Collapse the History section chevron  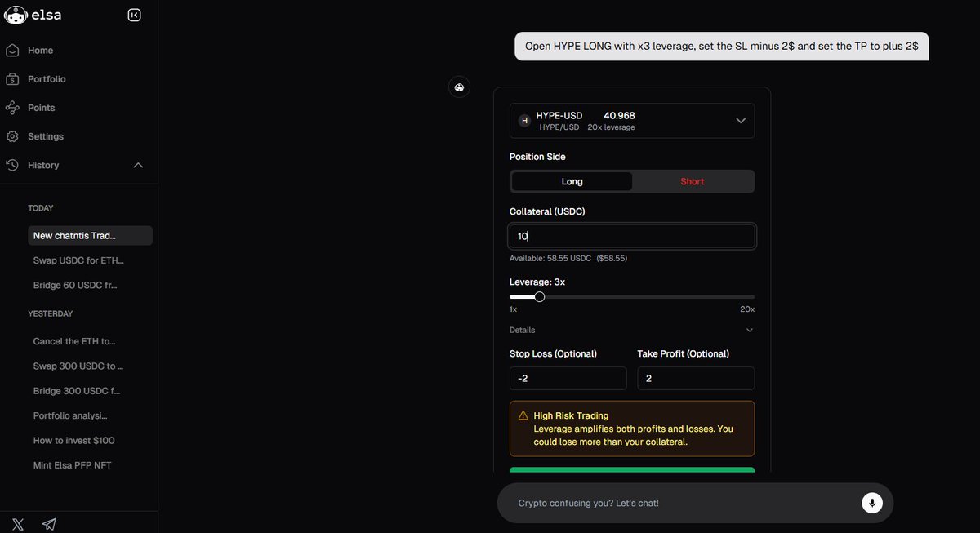(x=138, y=164)
